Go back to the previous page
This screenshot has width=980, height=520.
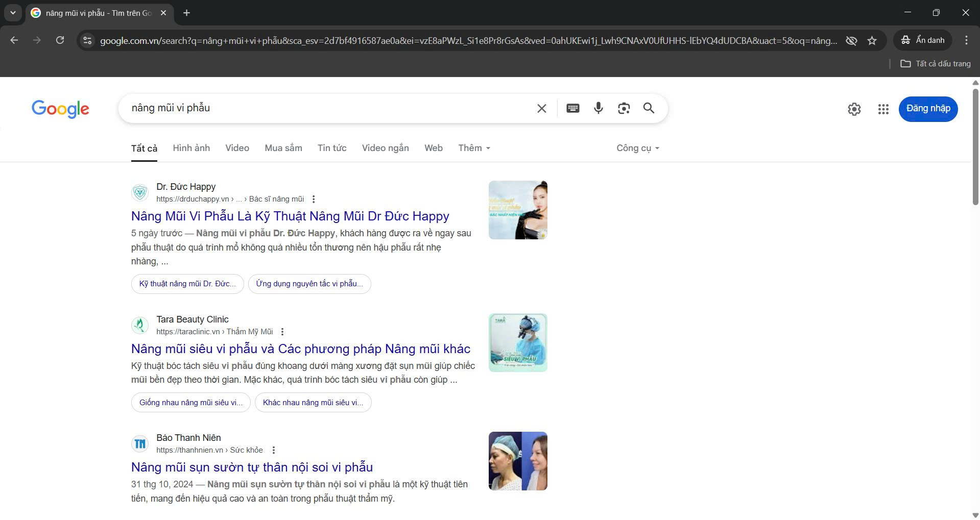(14, 40)
